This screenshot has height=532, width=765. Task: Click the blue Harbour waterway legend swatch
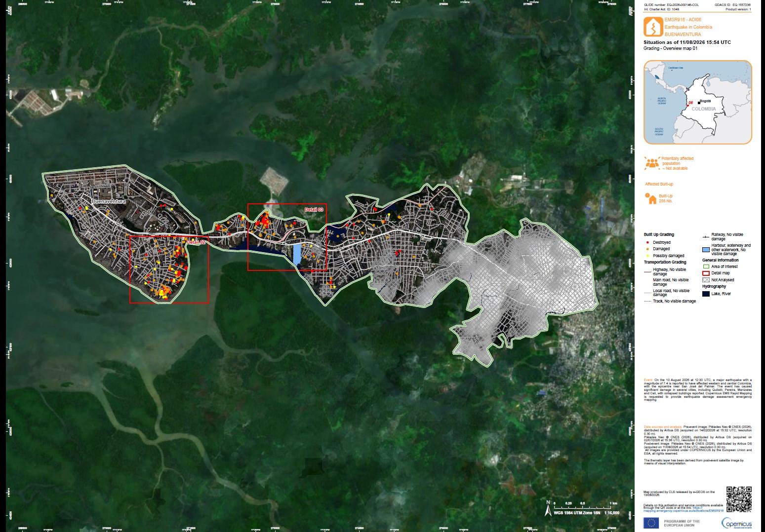pyautogui.click(x=705, y=249)
